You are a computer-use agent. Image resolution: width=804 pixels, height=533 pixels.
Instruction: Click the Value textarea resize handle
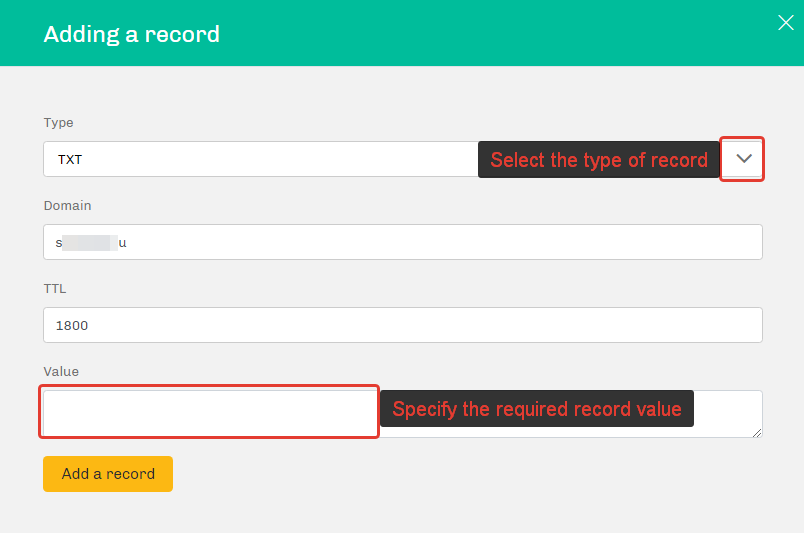tap(757, 432)
